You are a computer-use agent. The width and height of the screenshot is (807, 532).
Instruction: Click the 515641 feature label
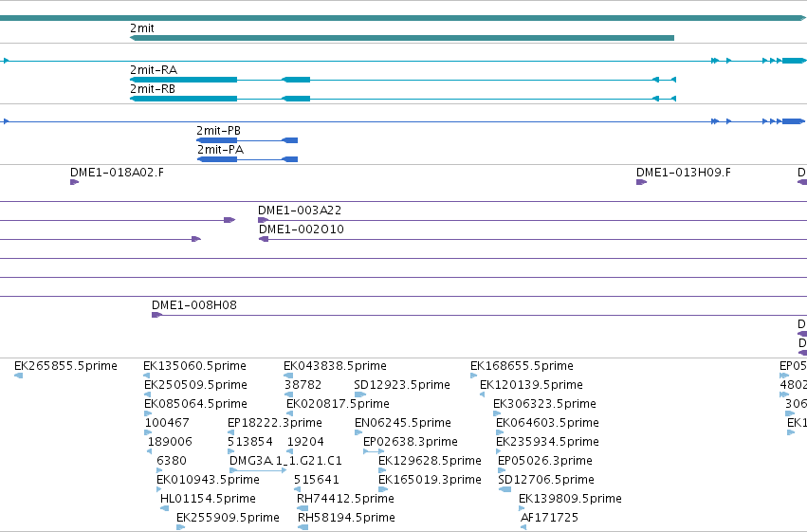pyautogui.click(x=317, y=480)
